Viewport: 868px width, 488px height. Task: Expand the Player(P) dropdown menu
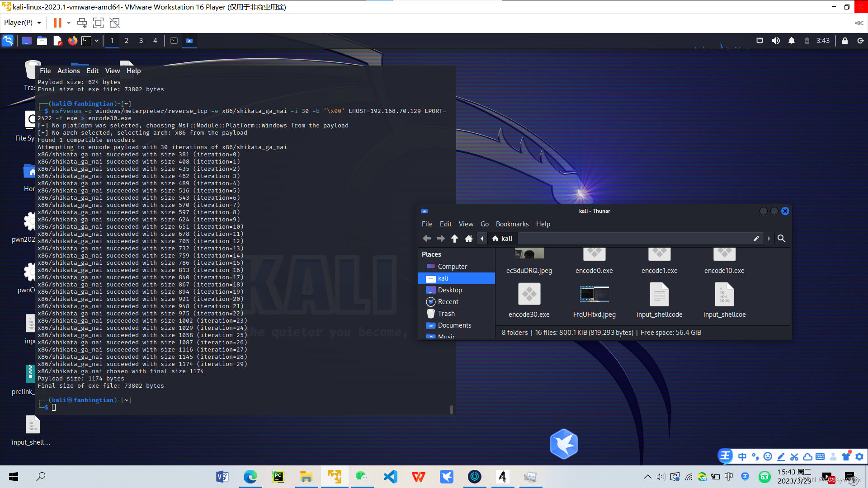click(23, 23)
